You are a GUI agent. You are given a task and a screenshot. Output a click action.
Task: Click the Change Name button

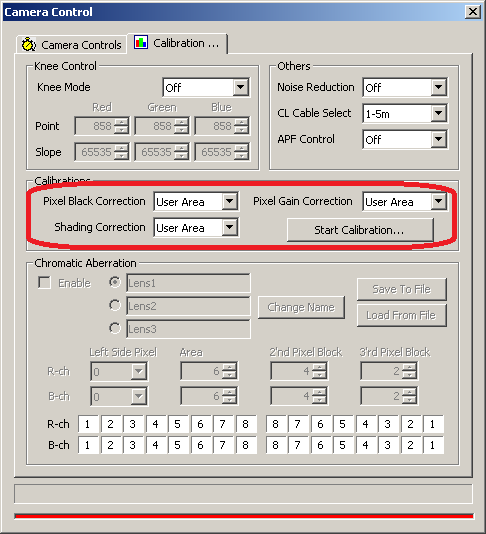[301, 307]
